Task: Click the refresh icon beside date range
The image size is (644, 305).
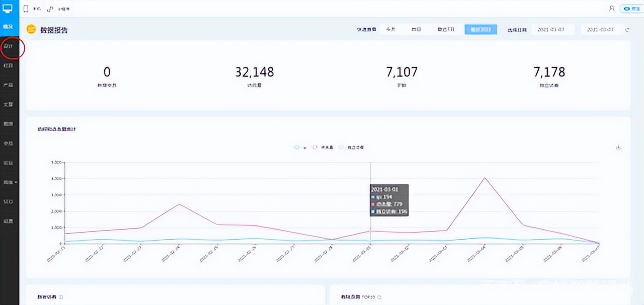Action: coord(627,30)
